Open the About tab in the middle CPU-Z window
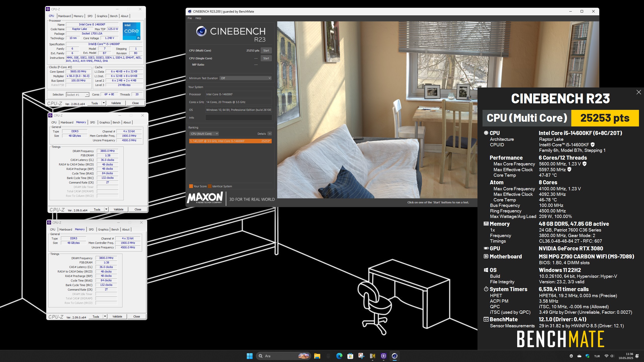The height and width of the screenshot is (362, 644). (x=127, y=122)
